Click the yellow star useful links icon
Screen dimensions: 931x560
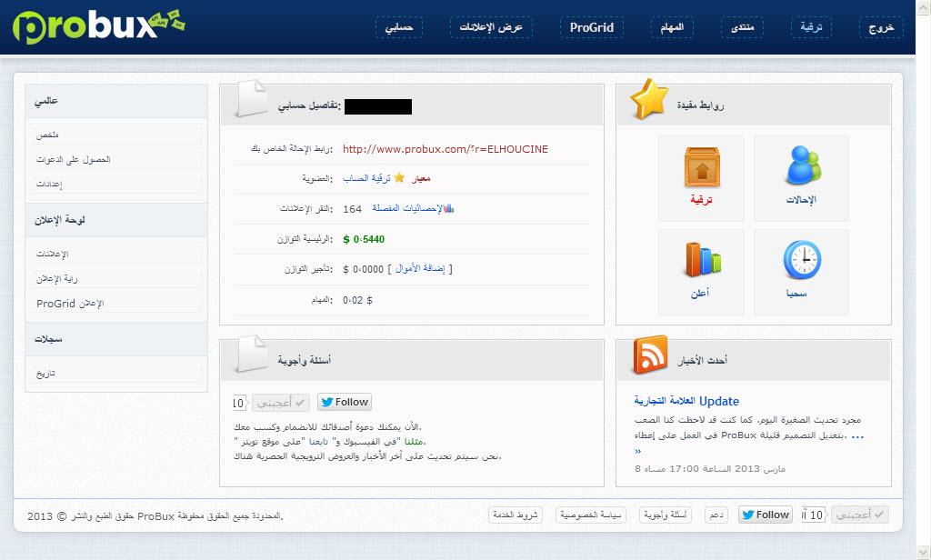coord(650,99)
